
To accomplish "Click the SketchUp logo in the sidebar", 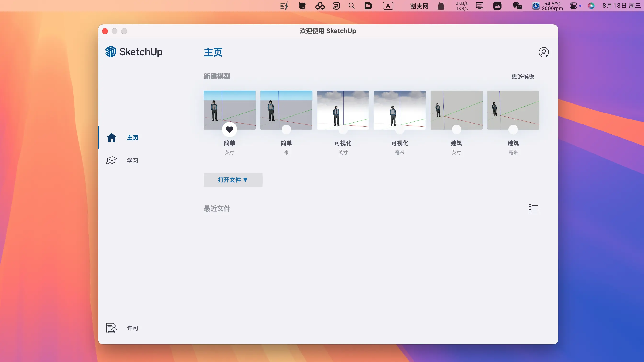I will (x=134, y=52).
